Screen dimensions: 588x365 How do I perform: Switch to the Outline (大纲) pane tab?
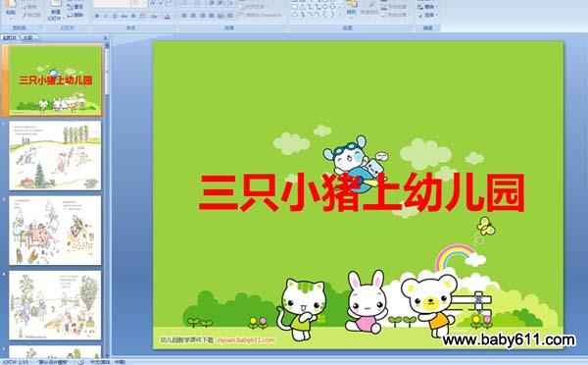[27, 37]
